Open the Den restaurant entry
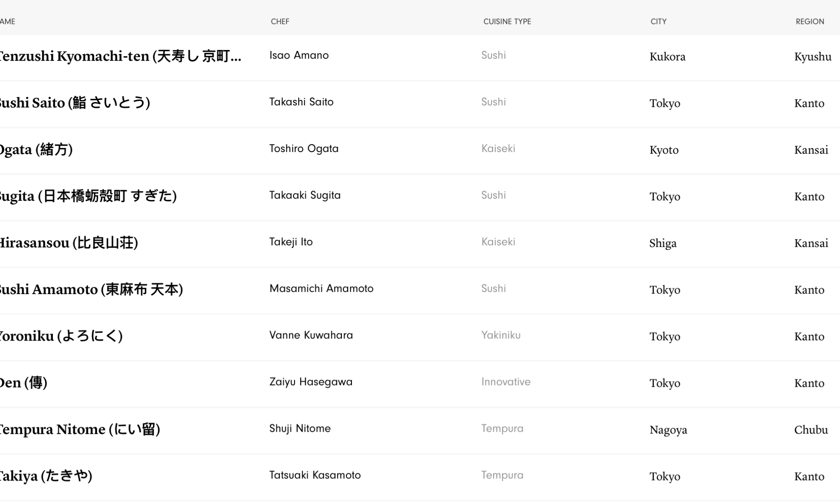The image size is (840, 504). pyautogui.click(x=24, y=383)
